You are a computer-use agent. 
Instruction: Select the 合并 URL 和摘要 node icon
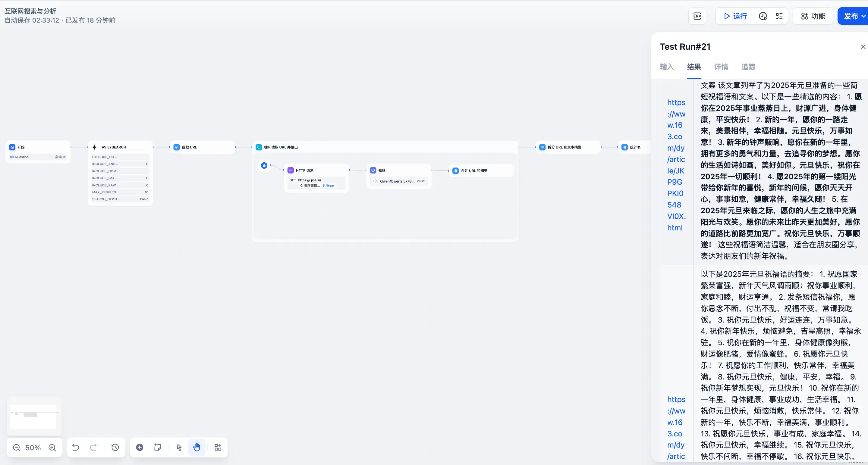coord(456,171)
